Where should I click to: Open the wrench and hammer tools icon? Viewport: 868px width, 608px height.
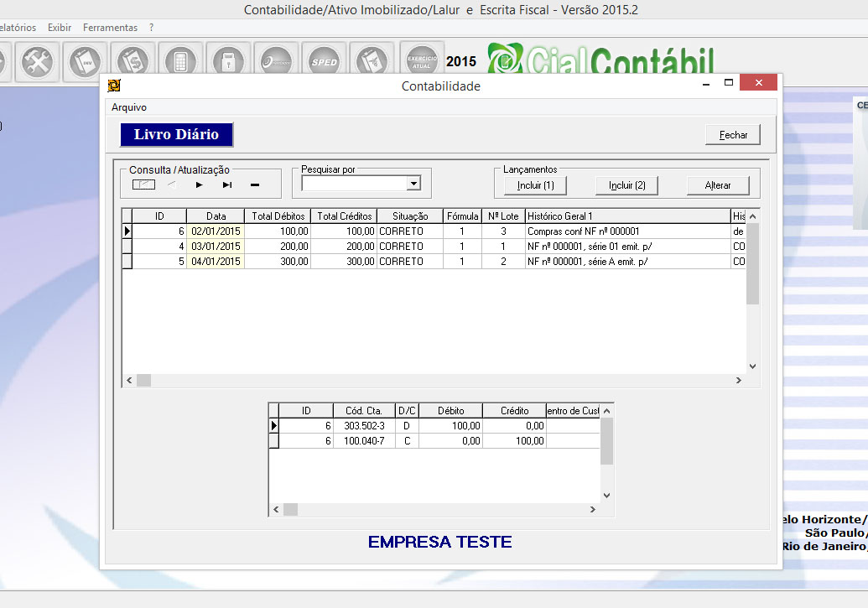(x=39, y=61)
